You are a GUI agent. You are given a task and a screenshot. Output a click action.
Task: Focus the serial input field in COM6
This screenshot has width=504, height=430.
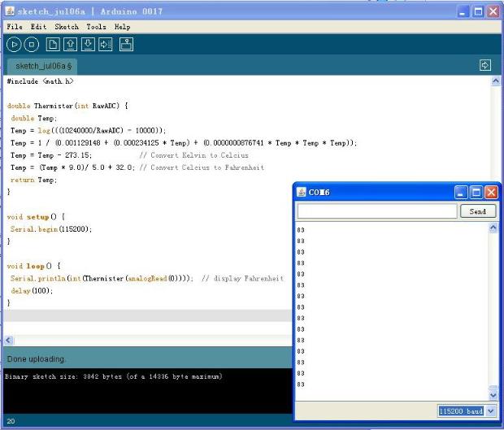click(377, 211)
